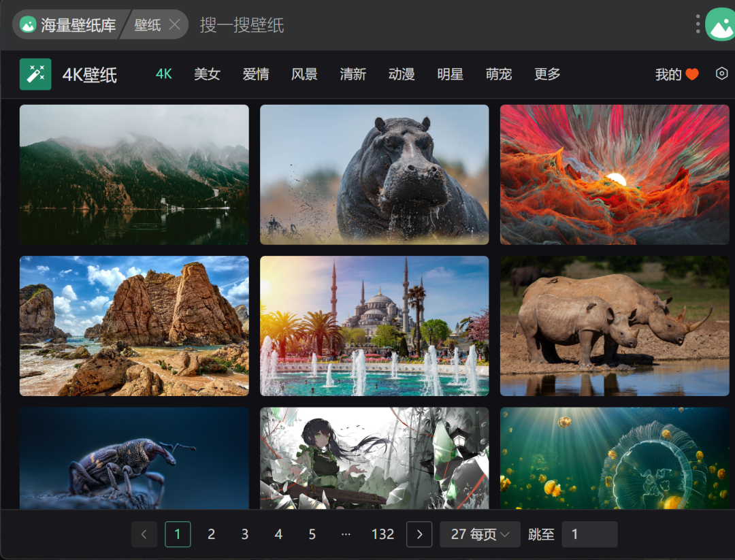
Task: Expand the 27 每页 dropdown
Action: 480,534
